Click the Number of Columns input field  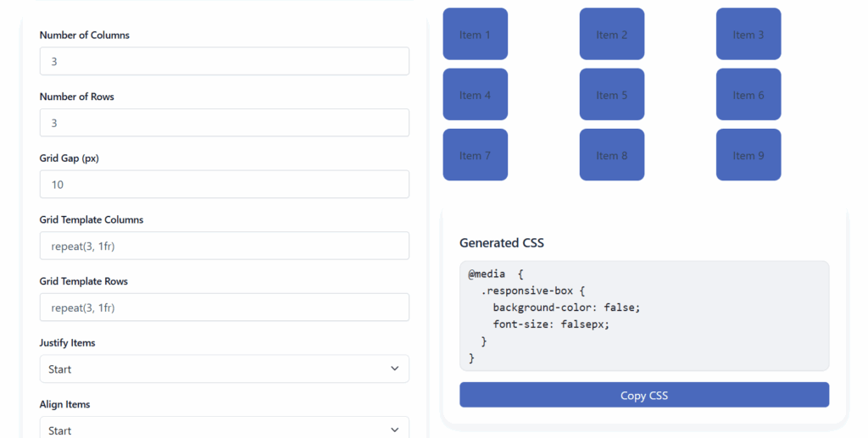tap(224, 61)
